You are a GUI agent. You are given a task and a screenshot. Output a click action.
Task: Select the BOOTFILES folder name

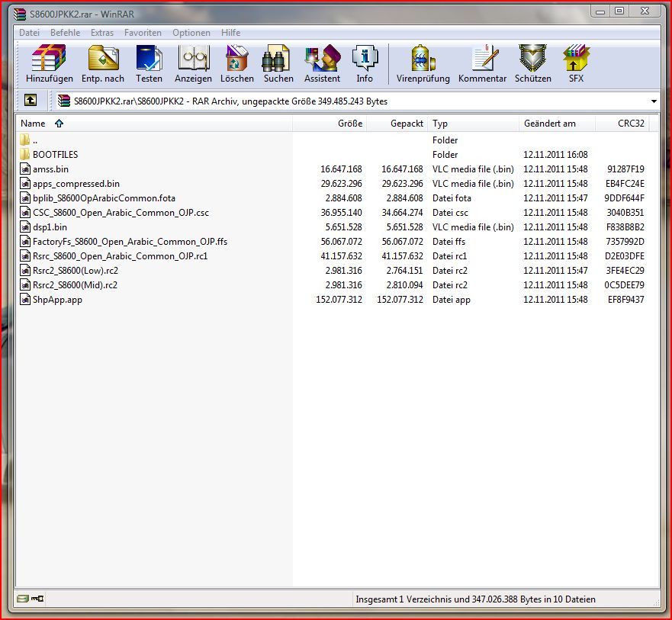55,154
